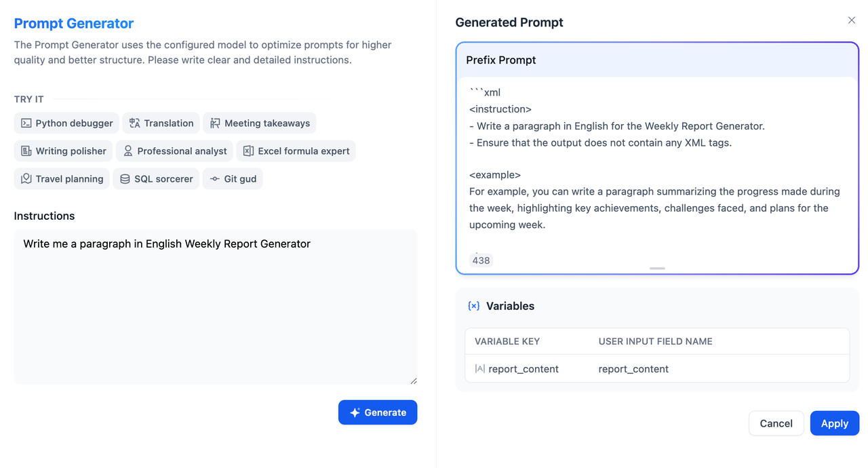Screen dimensions: 868x468
Task: Click the Prefix Prompt header label
Action: 501,60
